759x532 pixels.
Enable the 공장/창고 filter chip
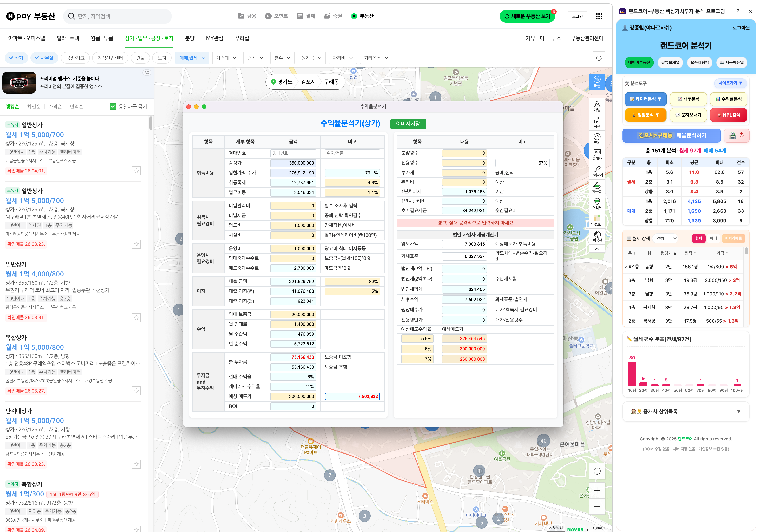(x=75, y=58)
